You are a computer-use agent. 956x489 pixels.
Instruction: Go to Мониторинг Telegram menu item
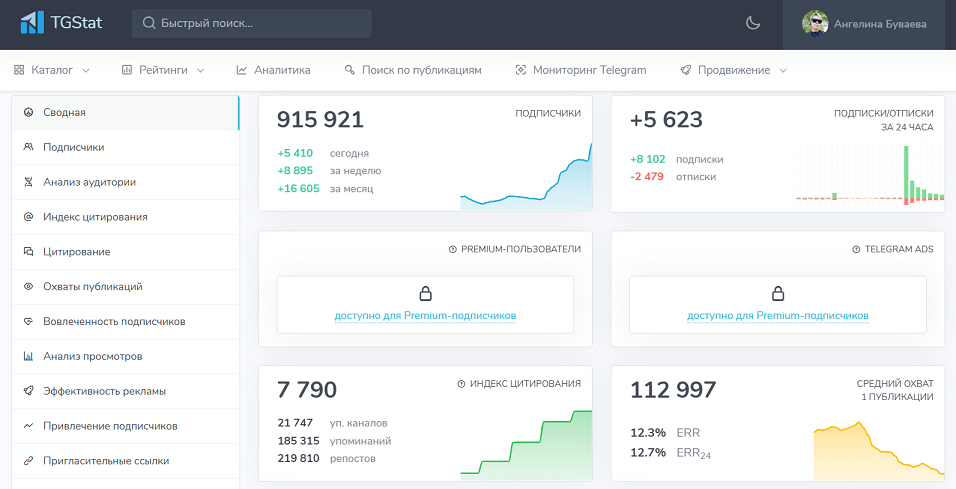pyautogui.click(x=581, y=70)
